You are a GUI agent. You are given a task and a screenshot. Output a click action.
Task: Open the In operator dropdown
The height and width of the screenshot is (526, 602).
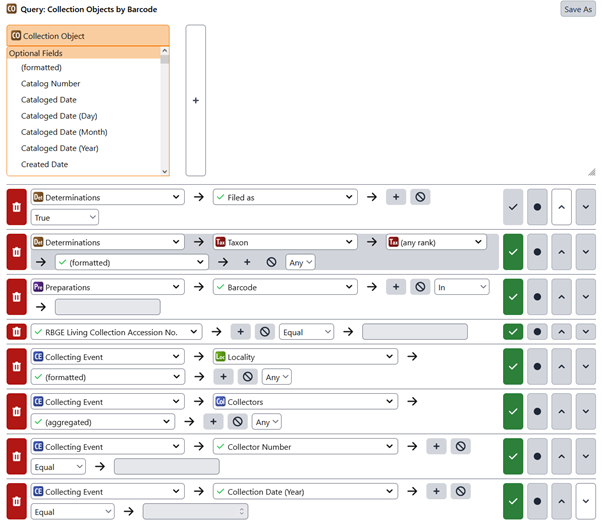[461, 287]
